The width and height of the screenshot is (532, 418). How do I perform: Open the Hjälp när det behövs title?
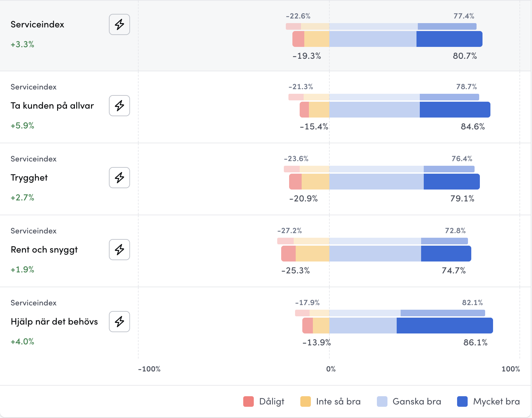tap(54, 322)
